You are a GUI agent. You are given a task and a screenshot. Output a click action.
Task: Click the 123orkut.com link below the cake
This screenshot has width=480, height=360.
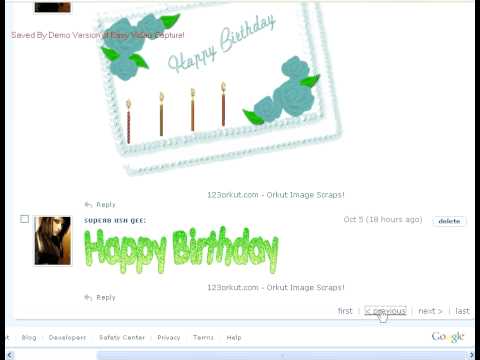point(276,195)
